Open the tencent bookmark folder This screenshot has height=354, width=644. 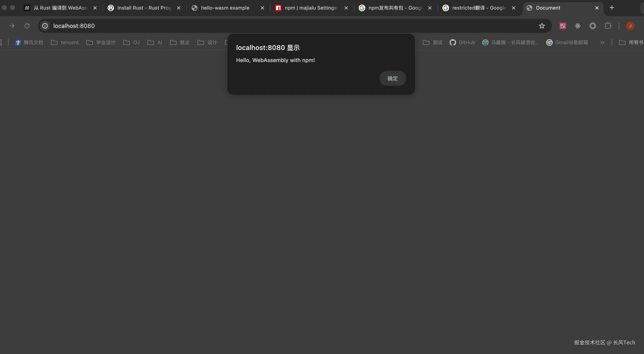pyautogui.click(x=65, y=42)
